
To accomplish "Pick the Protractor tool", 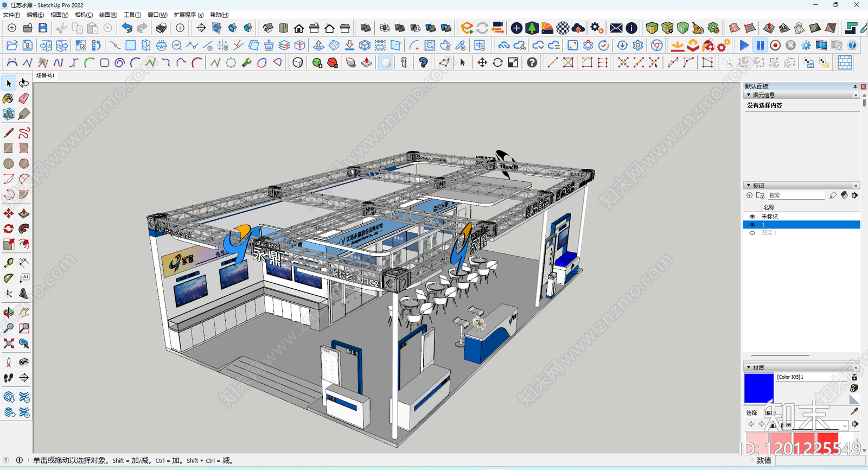I will point(9,278).
